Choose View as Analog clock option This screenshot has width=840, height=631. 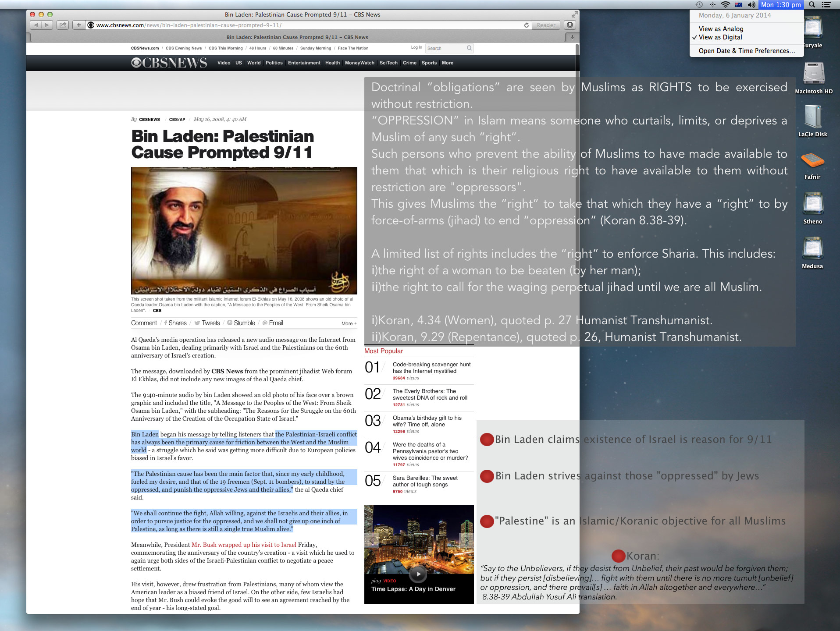pyautogui.click(x=746, y=29)
